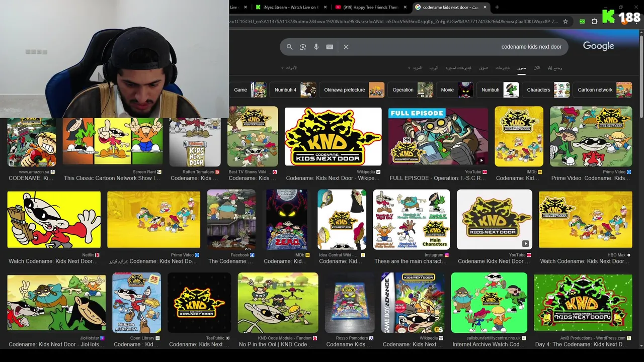Clear the search query with the X icon
This screenshot has height=362, width=644.
tap(346, 47)
